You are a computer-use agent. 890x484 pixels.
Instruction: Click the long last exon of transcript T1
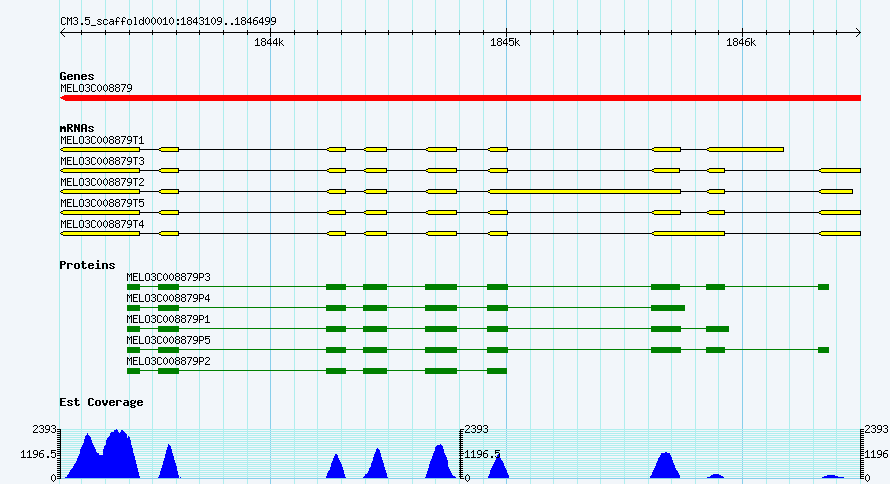(x=745, y=150)
